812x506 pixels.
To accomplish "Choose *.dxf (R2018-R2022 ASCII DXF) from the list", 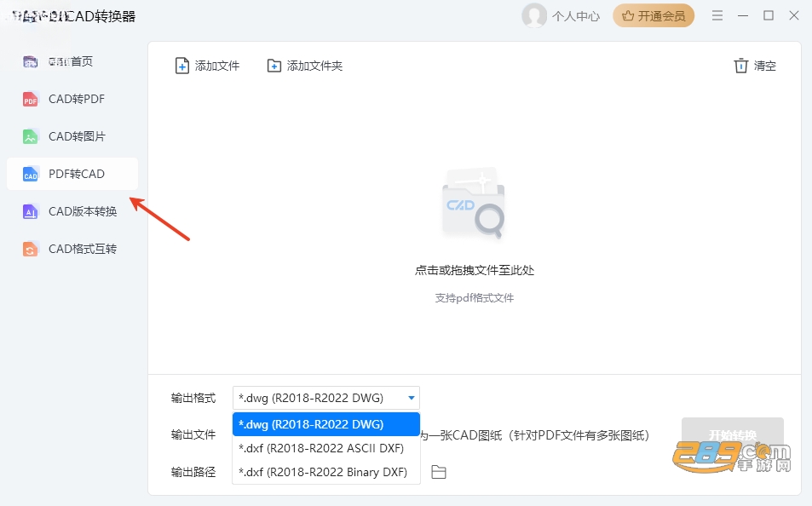I will click(326, 448).
